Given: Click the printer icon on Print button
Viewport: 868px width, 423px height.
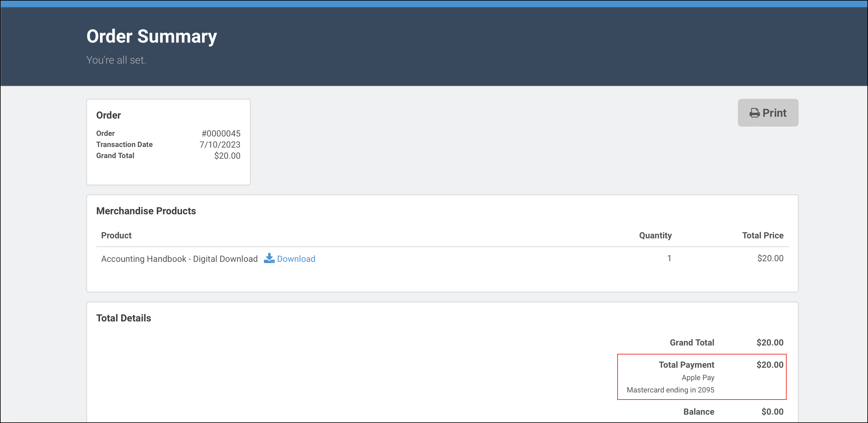Looking at the screenshot, I should [754, 113].
